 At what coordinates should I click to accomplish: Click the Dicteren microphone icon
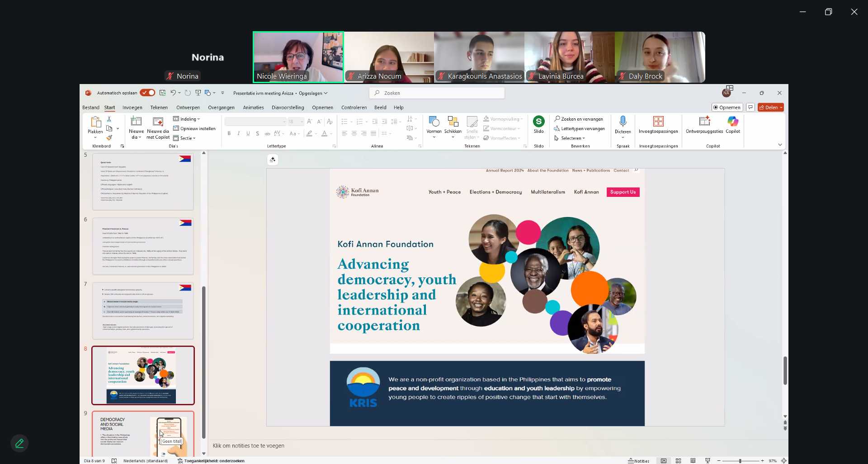point(623,121)
